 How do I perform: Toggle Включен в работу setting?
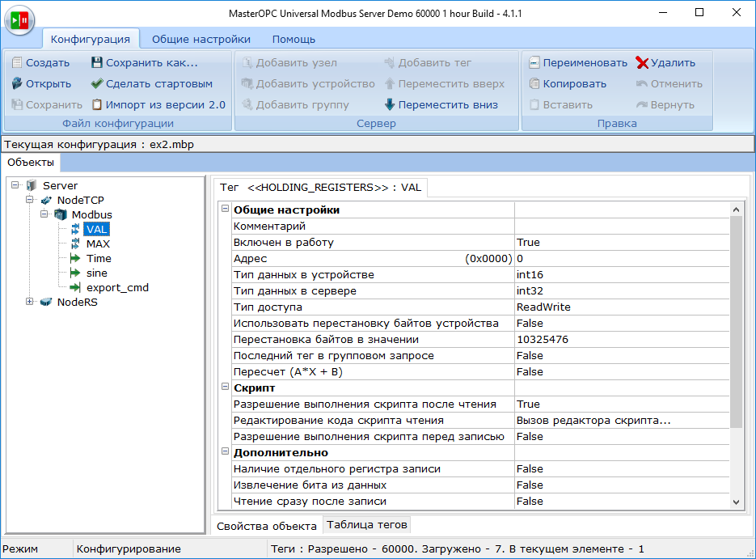566,242
